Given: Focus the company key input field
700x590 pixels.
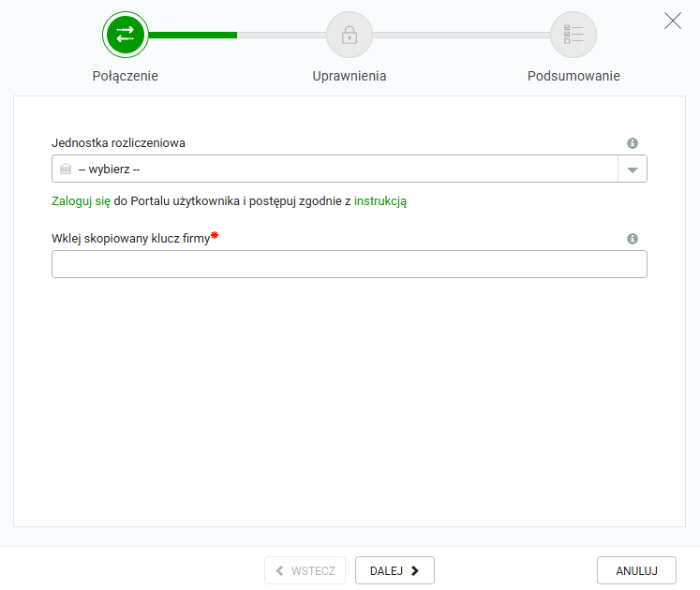Looking at the screenshot, I should [x=349, y=264].
